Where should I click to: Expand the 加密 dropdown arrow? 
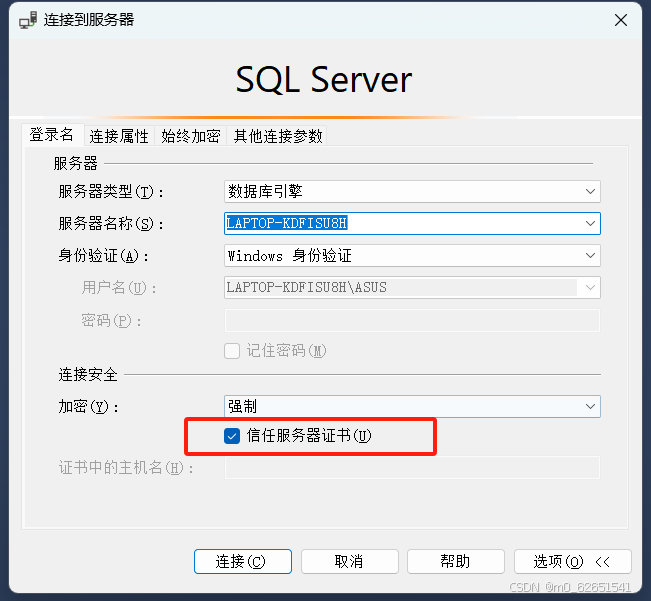[x=590, y=406]
